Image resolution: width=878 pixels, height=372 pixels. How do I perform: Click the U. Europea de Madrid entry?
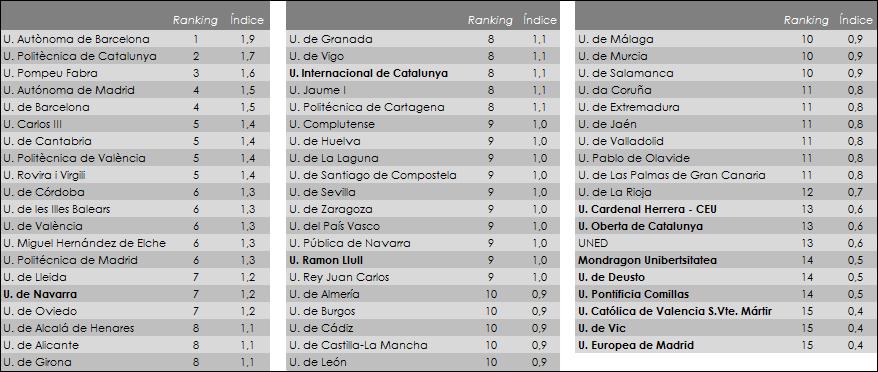[x=636, y=345]
